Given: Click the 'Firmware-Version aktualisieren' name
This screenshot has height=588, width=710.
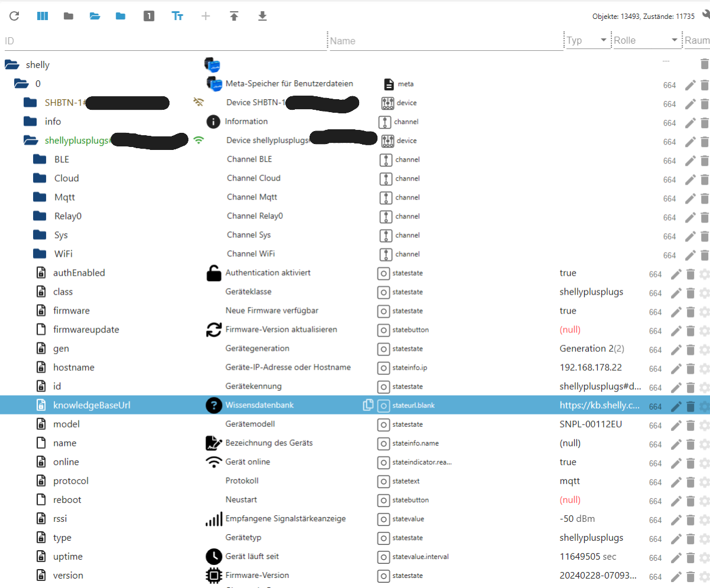Looking at the screenshot, I should click(x=281, y=329).
